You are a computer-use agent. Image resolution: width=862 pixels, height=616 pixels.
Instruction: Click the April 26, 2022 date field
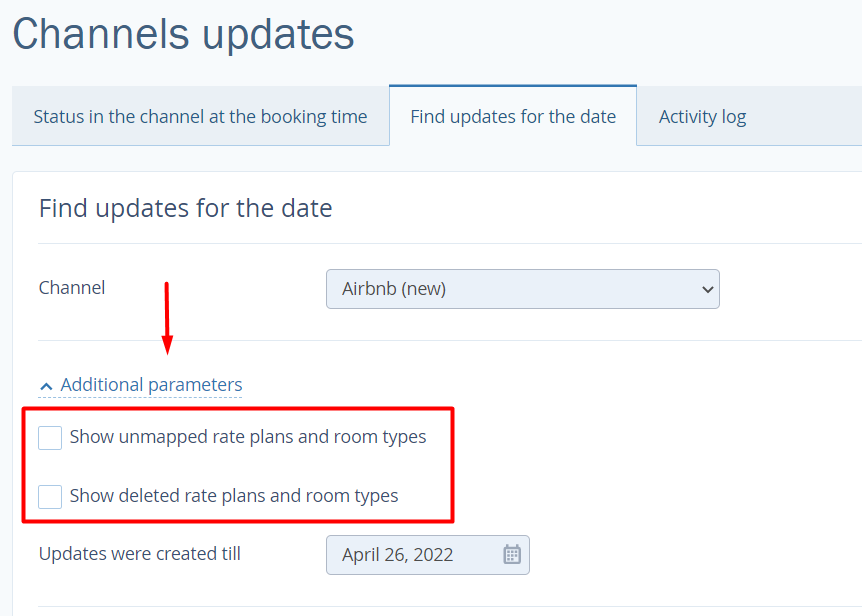(428, 555)
